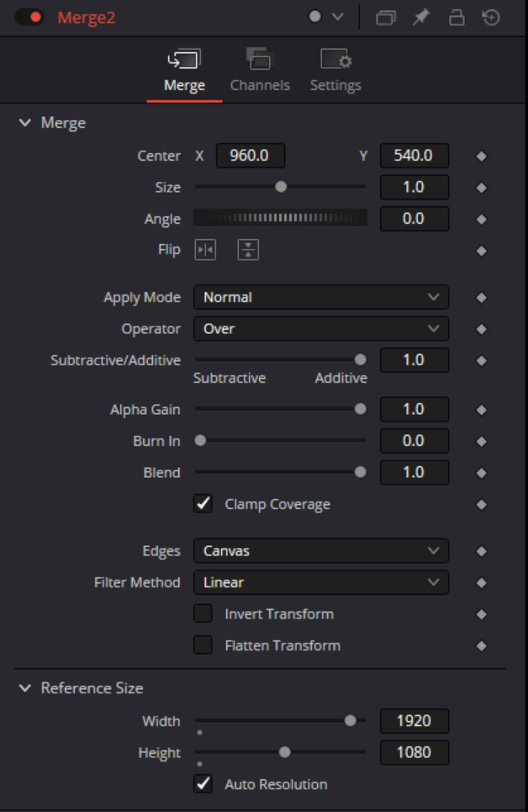The height and width of the screenshot is (812, 528).
Task: Click the flip vertical icon
Action: (x=247, y=250)
